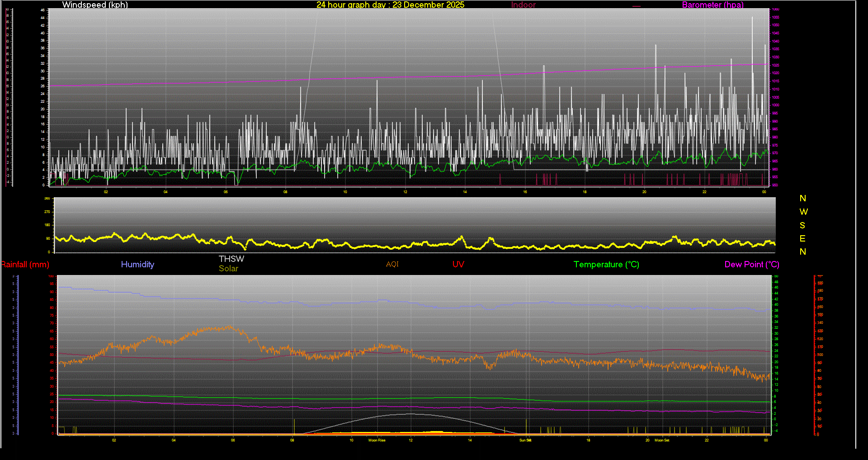Click the Sun Set time marker
This screenshot has height=460, width=868.
[525, 440]
